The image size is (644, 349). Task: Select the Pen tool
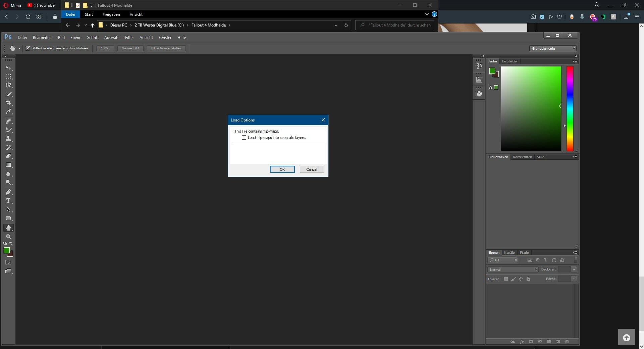pyautogui.click(x=8, y=192)
